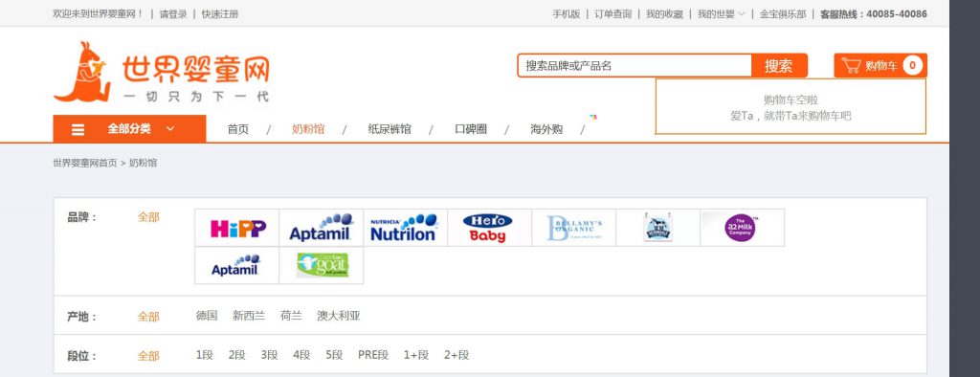Focus the brand or product search field

[x=635, y=66]
